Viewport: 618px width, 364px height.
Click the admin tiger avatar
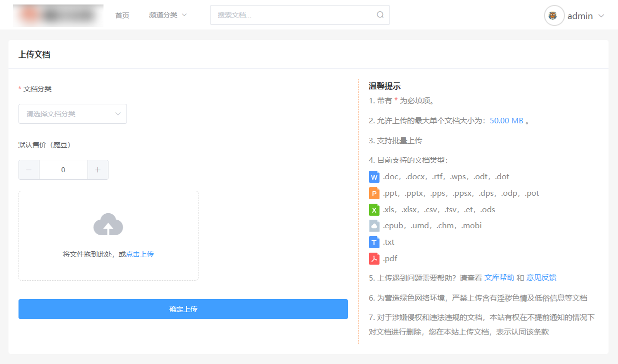(x=554, y=15)
